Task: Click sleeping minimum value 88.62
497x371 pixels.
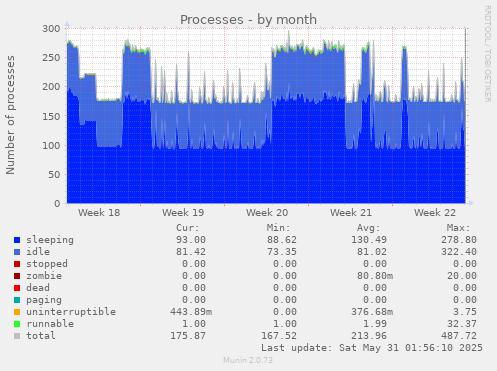Action: (282, 240)
